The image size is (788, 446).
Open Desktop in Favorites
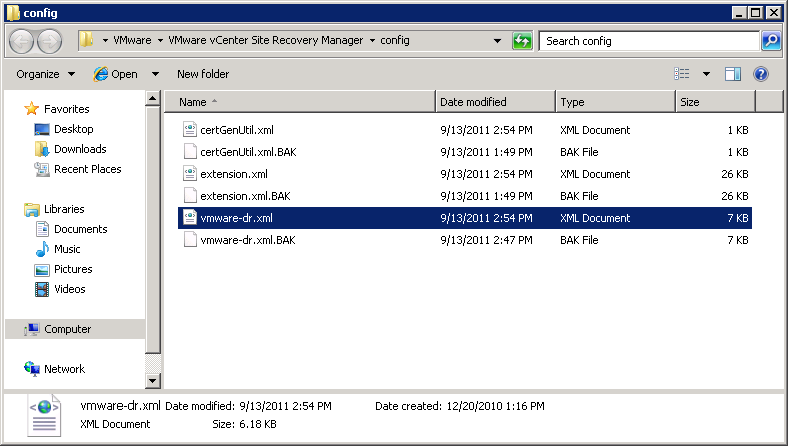click(x=73, y=129)
